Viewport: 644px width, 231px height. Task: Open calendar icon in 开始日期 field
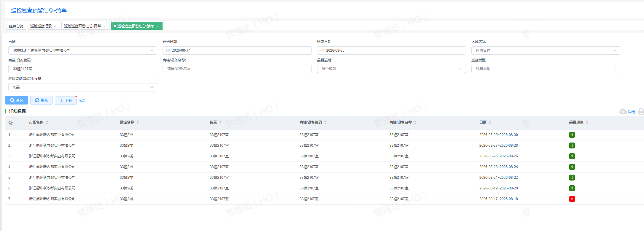168,50
